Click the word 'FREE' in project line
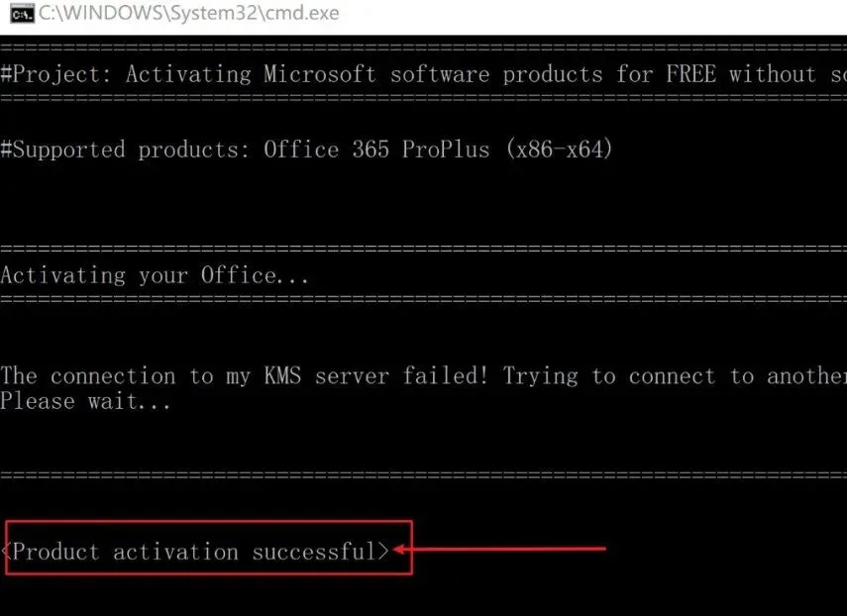 [690, 74]
